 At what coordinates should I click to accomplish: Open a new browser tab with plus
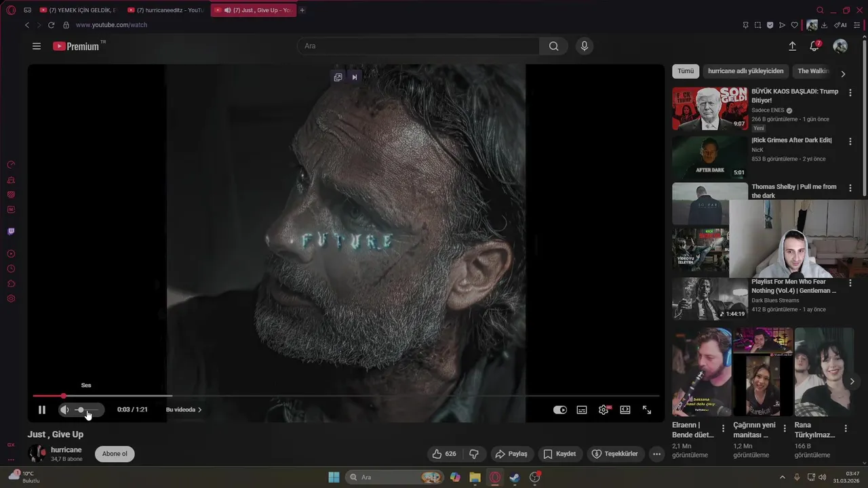302,10
